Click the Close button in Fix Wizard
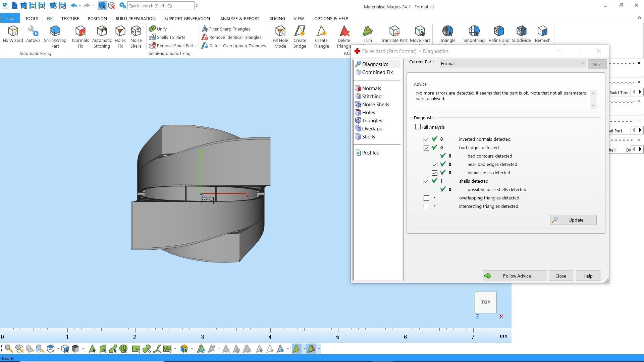 [560, 276]
